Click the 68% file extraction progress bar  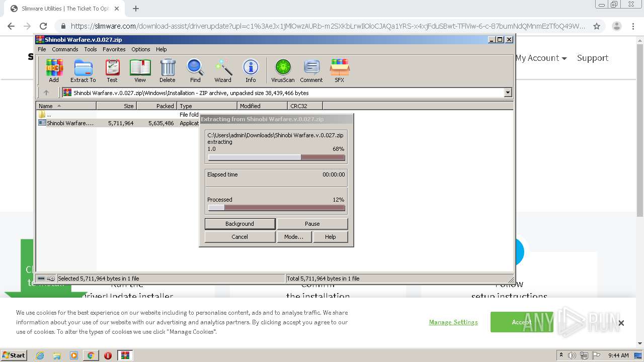tap(276, 157)
